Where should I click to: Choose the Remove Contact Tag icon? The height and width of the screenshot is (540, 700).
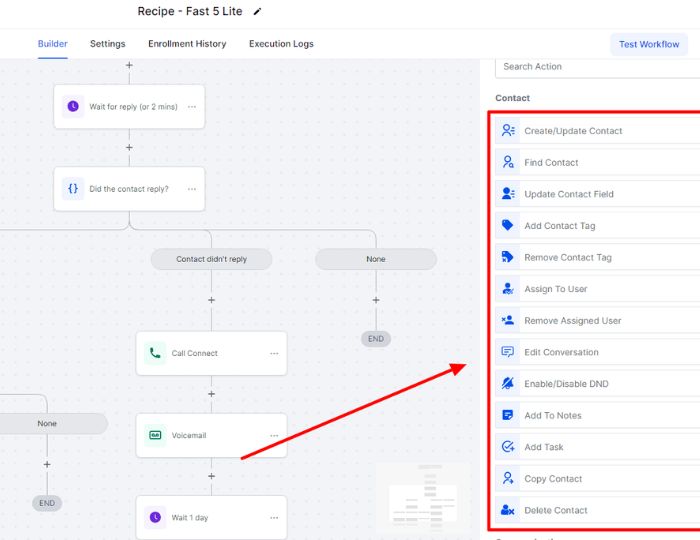coord(508,258)
